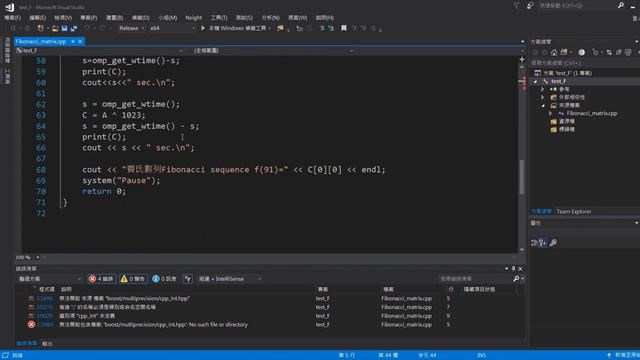Screen dimensions: 640x360
Task: Pin the Error List panel
Action: 513,269
